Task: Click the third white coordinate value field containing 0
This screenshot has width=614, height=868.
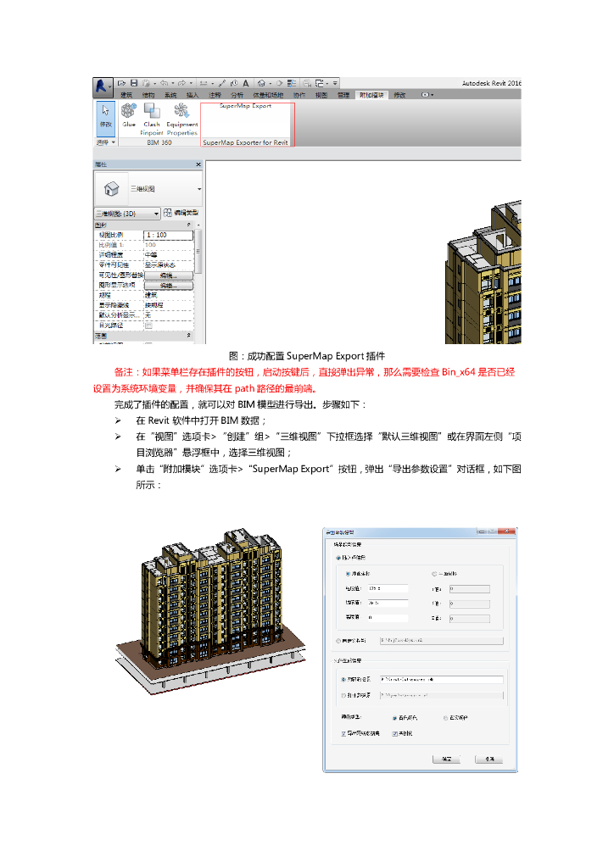Action: [x=388, y=618]
